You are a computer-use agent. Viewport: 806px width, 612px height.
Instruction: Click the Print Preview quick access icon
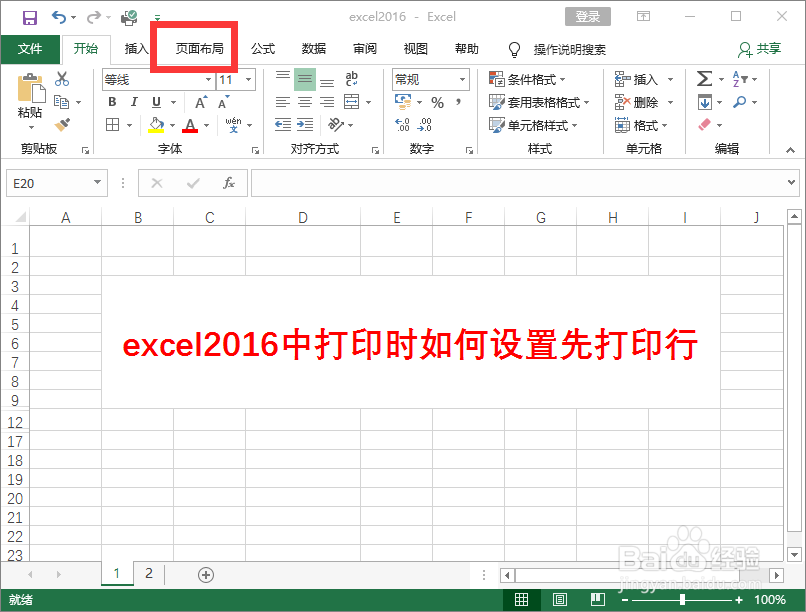pos(129,17)
